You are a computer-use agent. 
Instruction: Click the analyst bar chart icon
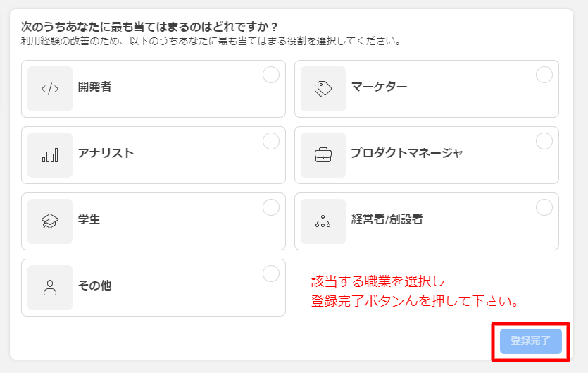[x=50, y=155]
